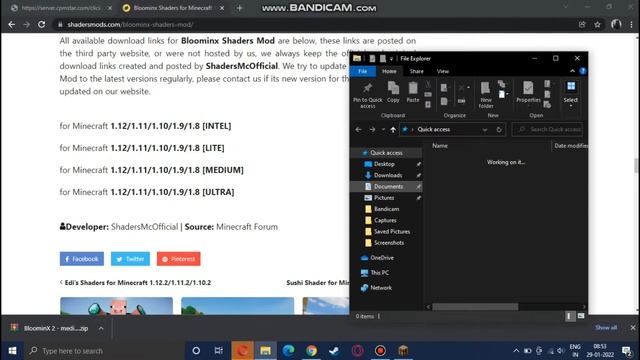Open the Minecraft Forum source link
640x360 pixels.
(247, 227)
